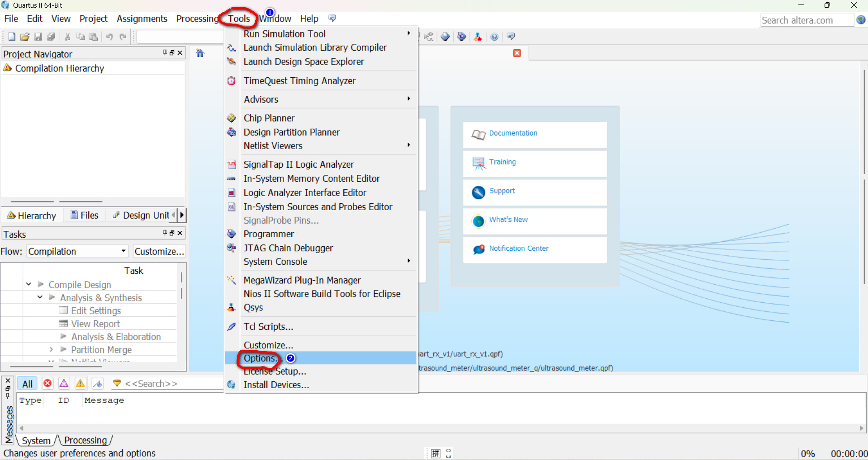This screenshot has height=460, width=868.
Task: Click the full screen icon in status bar
Action: (448, 453)
